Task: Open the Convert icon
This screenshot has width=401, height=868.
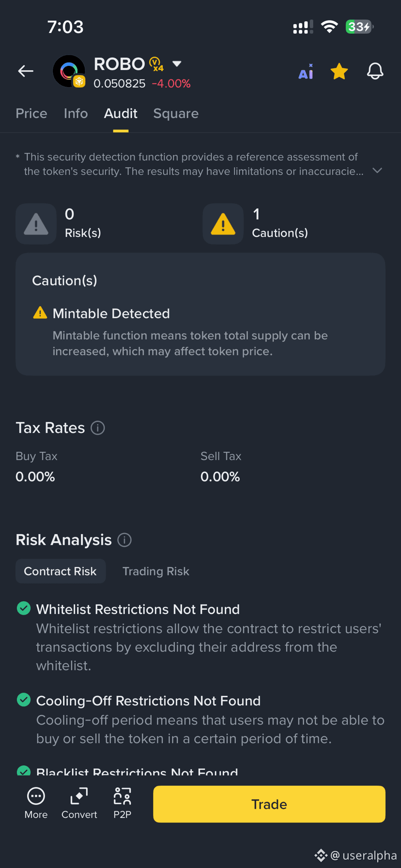Action: tap(79, 804)
